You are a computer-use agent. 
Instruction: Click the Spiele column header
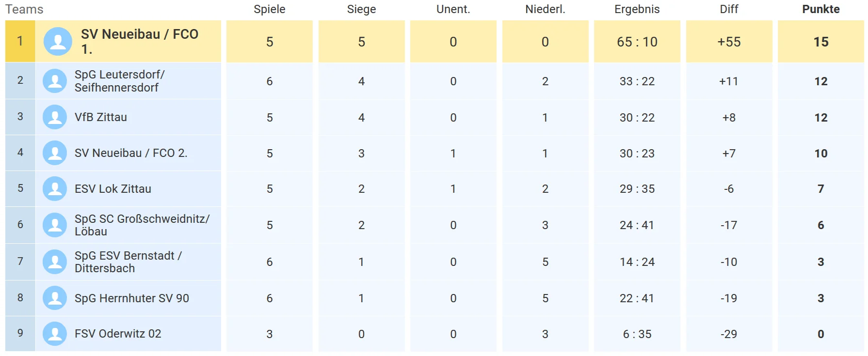click(269, 9)
